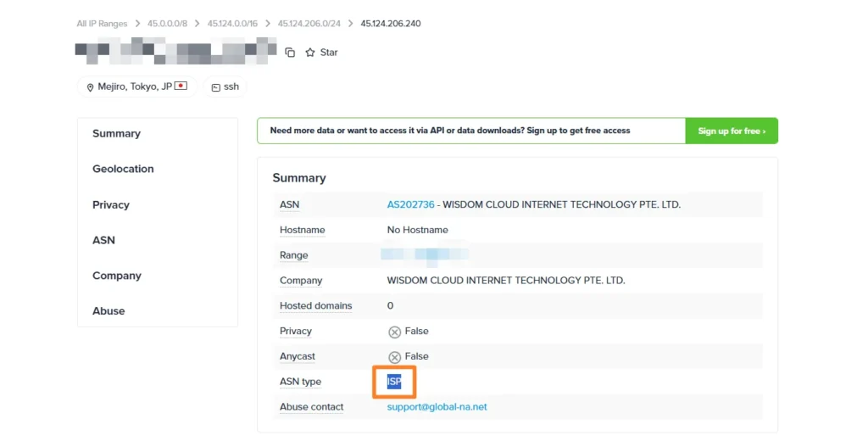Navigate to All IP Ranges breadcrumb
This screenshot has height=441, width=868.
coord(102,24)
